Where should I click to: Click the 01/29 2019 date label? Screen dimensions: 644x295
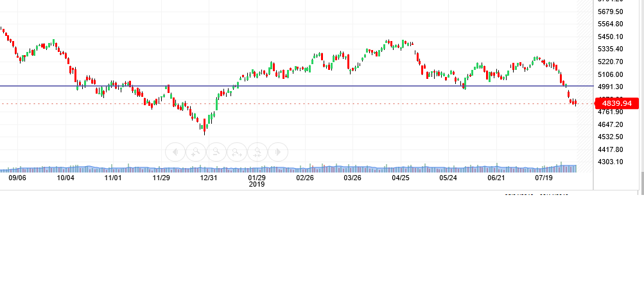(x=257, y=180)
